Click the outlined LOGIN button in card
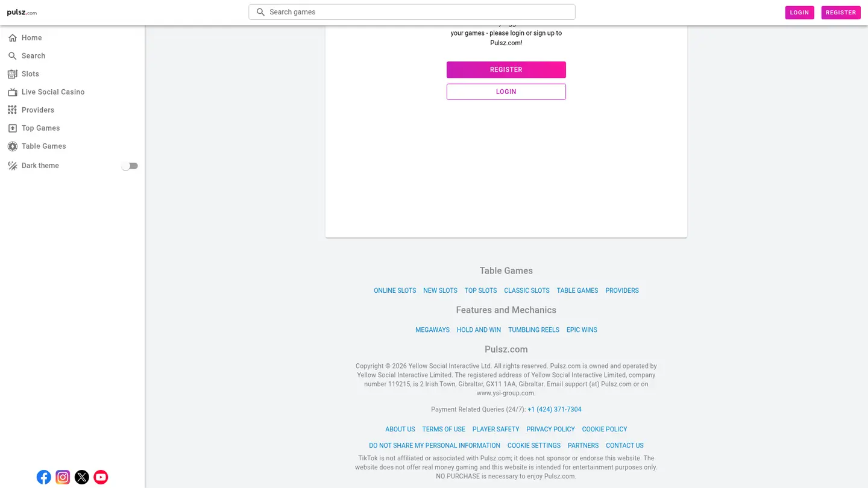 [x=506, y=92]
